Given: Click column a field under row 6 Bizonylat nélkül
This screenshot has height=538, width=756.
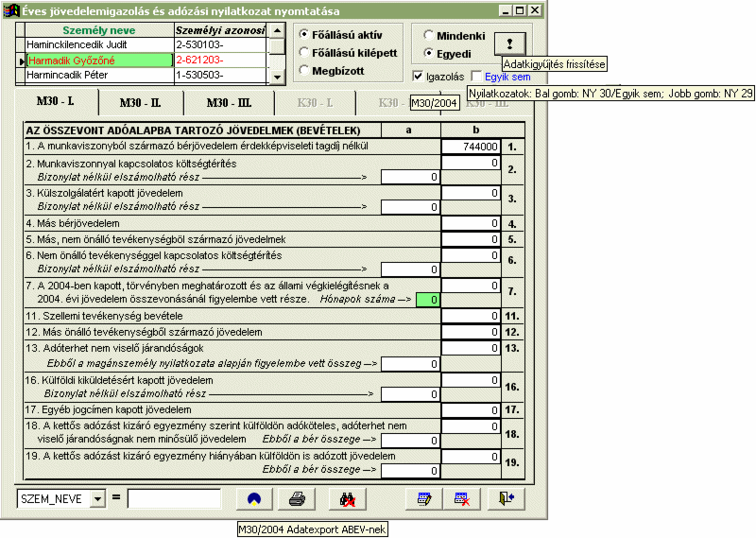Looking at the screenshot, I should pos(410,269).
